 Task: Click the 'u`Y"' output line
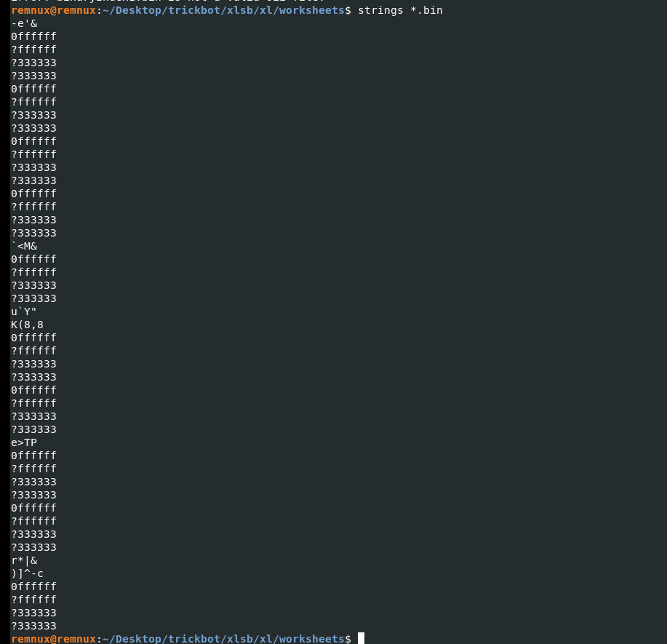coord(24,311)
